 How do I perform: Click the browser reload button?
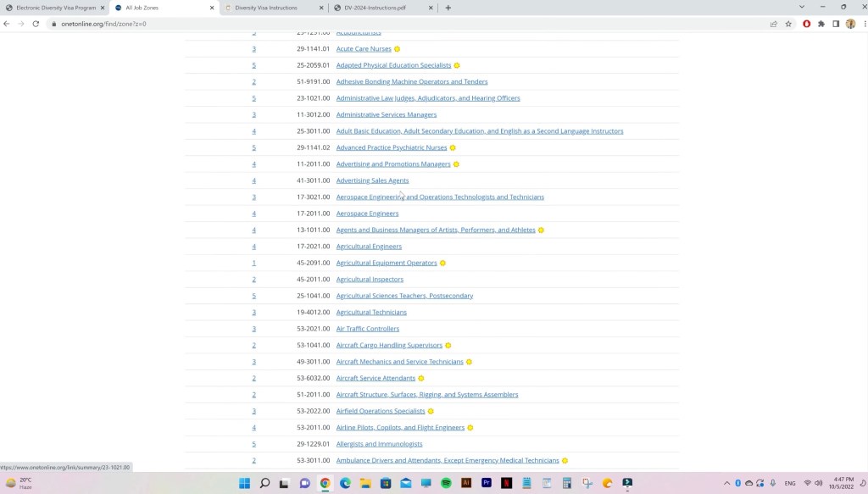[36, 24]
